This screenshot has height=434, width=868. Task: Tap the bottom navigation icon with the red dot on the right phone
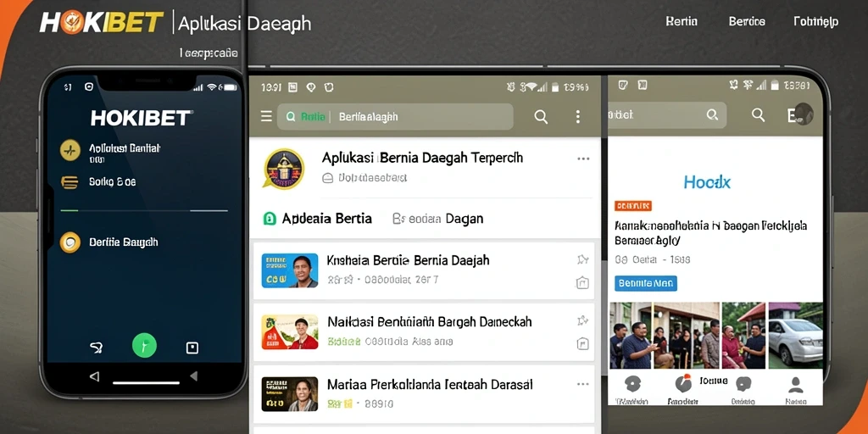684,383
